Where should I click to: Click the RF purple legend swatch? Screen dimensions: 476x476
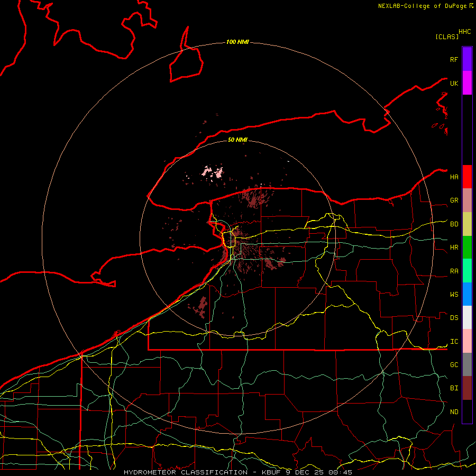pos(467,59)
